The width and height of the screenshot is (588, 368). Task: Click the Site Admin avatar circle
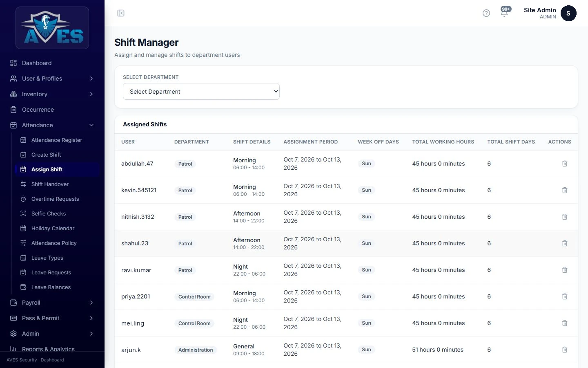coord(568,13)
